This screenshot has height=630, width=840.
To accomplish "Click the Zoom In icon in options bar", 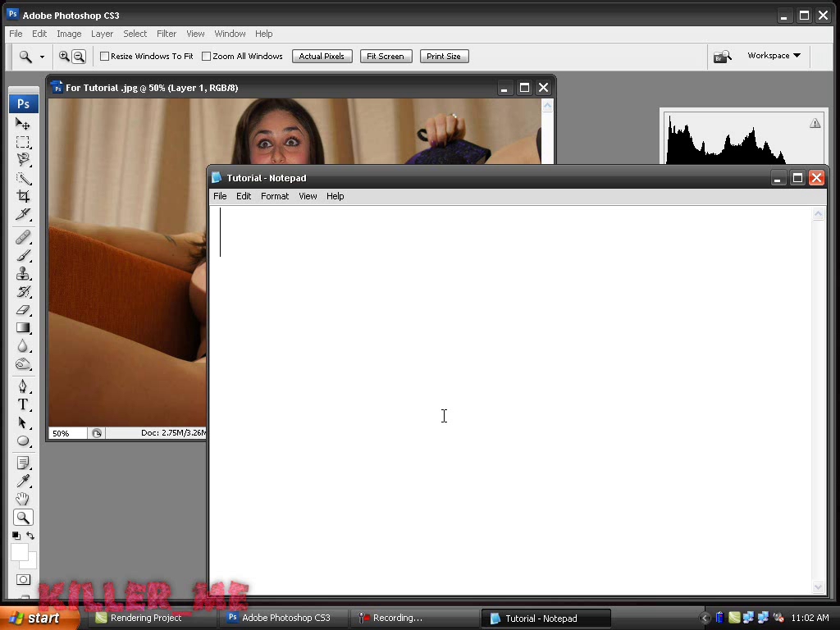I will point(64,57).
